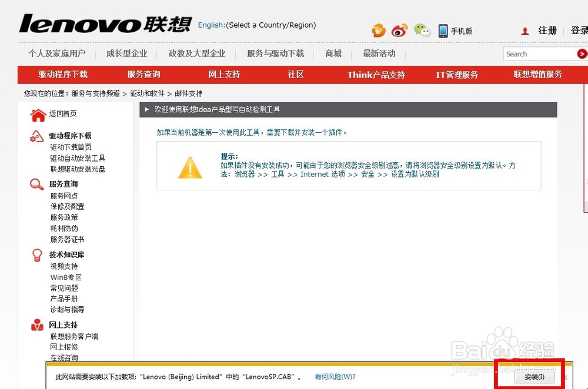
Task: Open 常见问题 in sidebar
Action: pyautogui.click(x=64, y=288)
